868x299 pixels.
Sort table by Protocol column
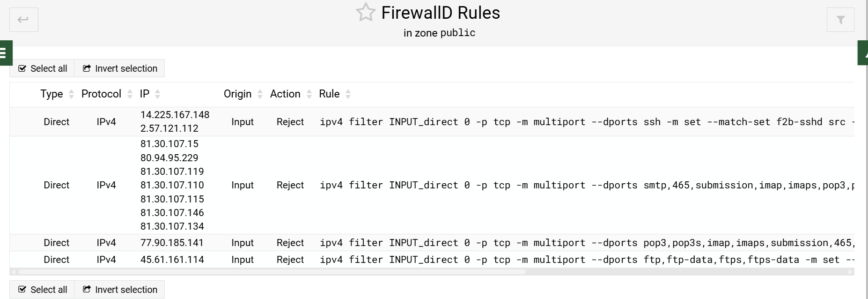102,94
